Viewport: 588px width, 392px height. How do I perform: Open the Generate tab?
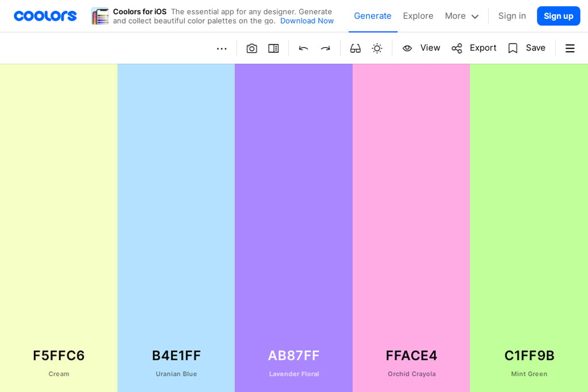[372, 16]
